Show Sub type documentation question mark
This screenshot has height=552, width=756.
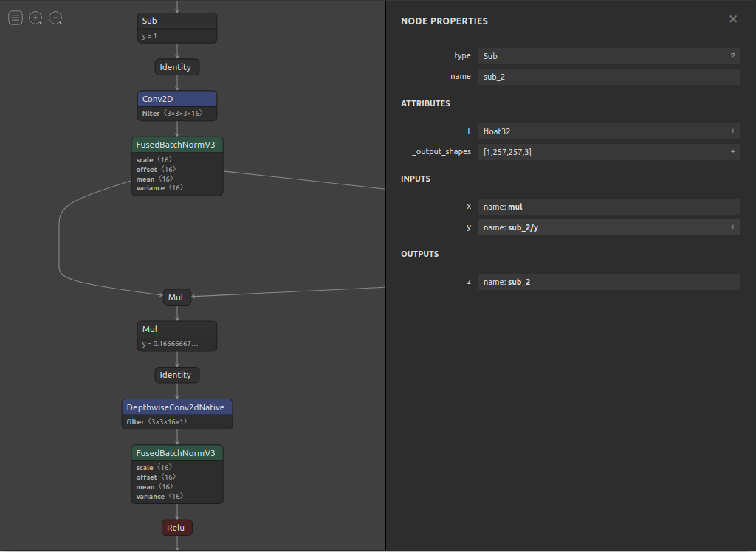point(732,56)
